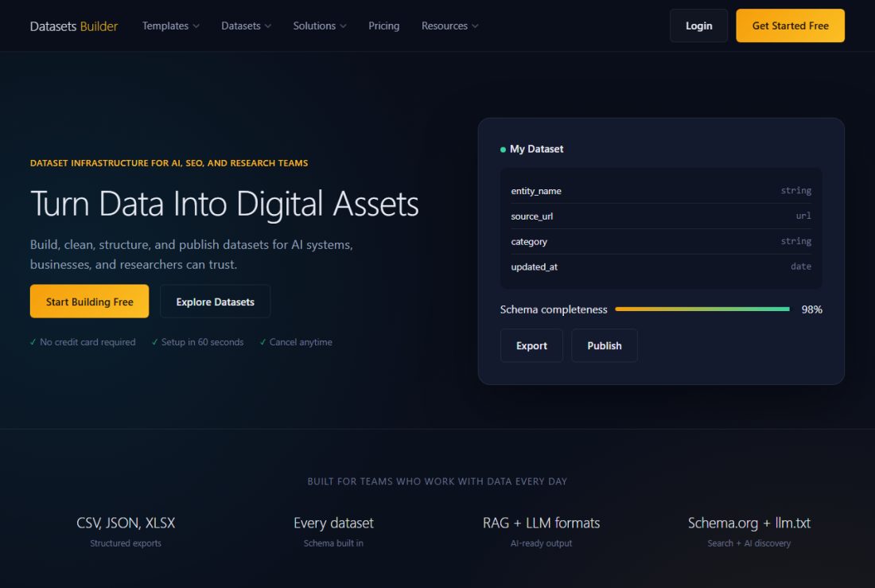This screenshot has height=588, width=875.
Task: Select the updated_at field row
Action: [x=661, y=267]
